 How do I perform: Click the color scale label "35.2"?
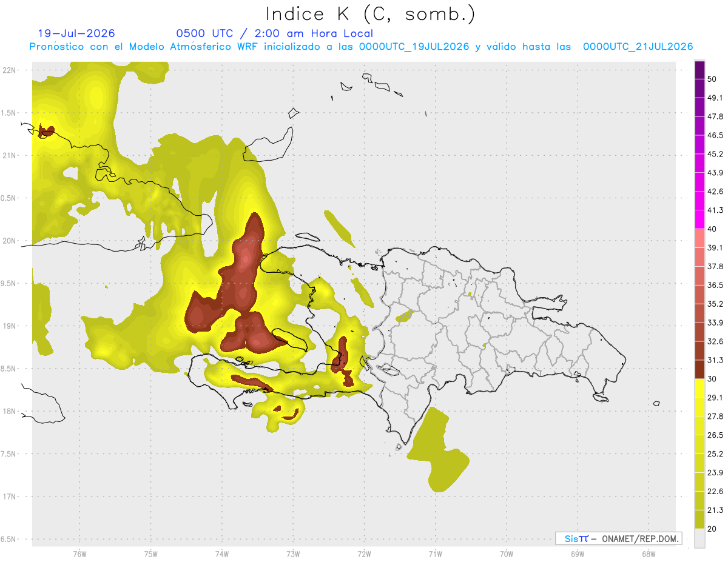pos(716,304)
